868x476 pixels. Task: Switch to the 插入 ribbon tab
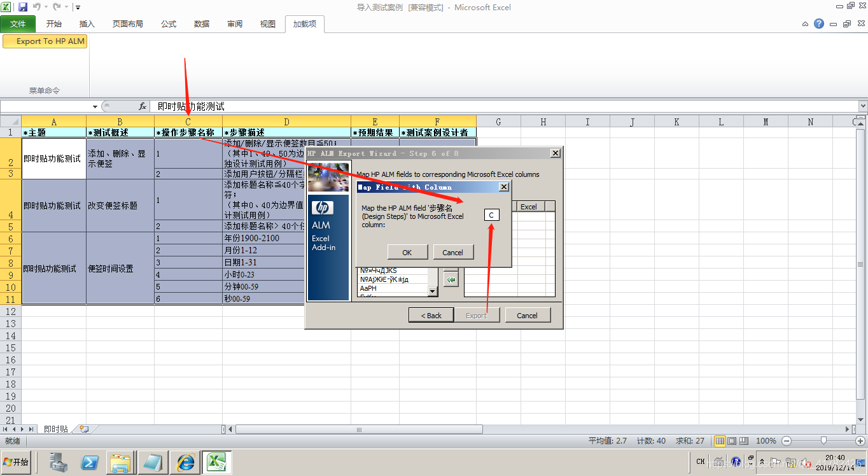pos(87,24)
